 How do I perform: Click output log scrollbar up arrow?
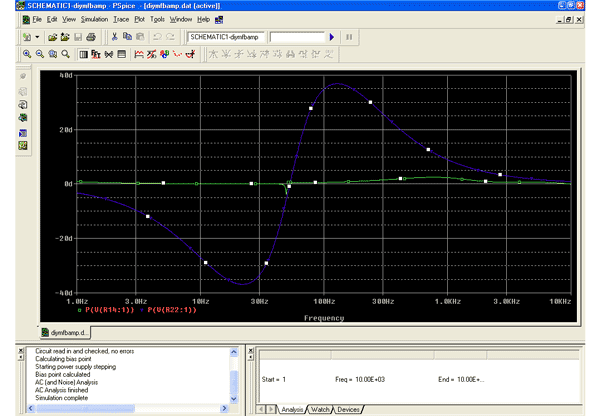pyautogui.click(x=234, y=352)
